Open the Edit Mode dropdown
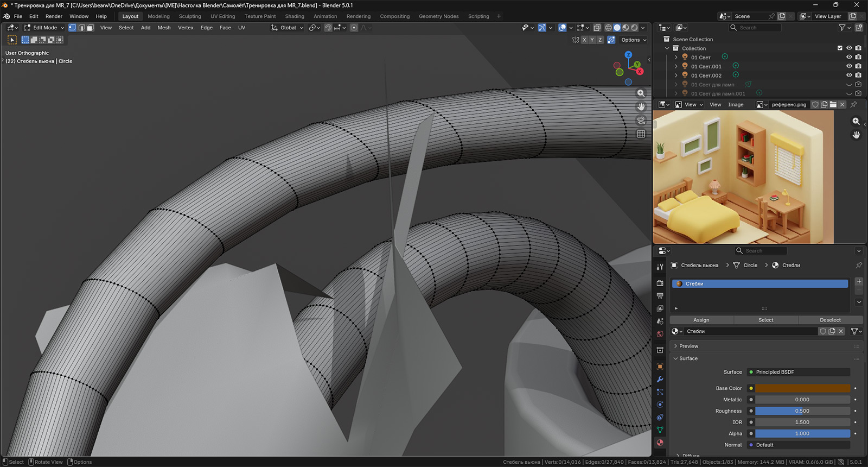This screenshot has height=467, width=868. tap(44, 28)
